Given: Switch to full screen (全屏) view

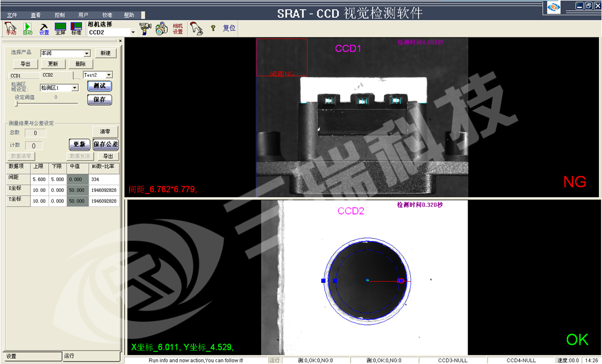Looking at the screenshot, I should pos(60,28).
